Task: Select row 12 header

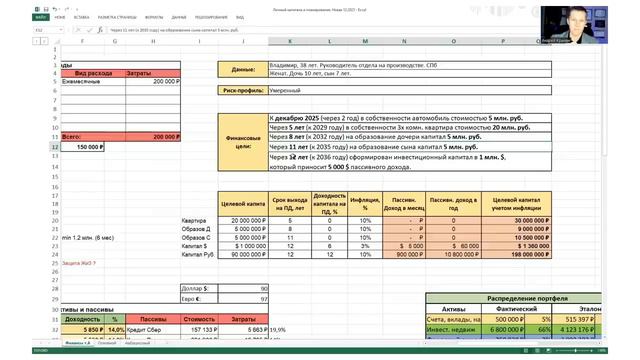Action: point(55,147)
